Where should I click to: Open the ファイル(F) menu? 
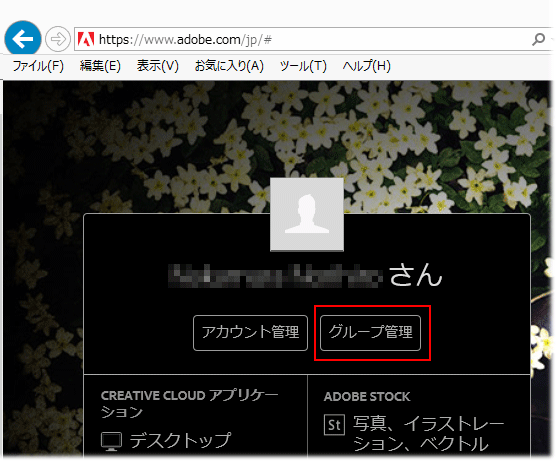tap(38, 66)
